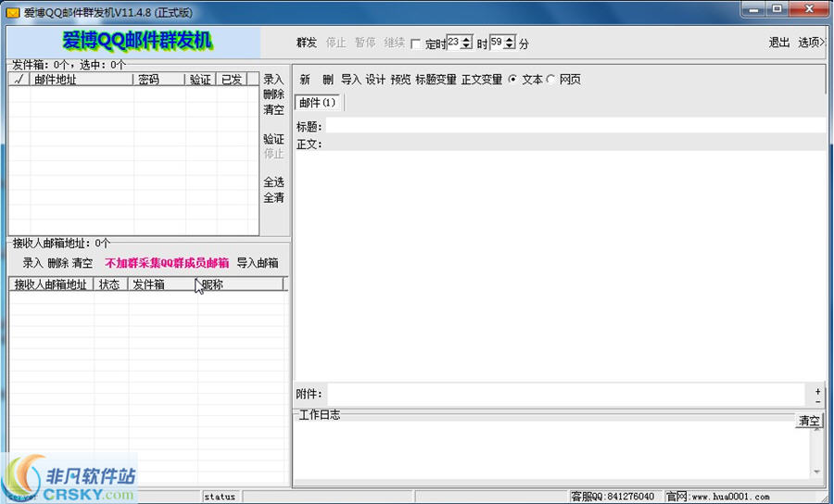Increase the minute spinner up arrow
The image size is (834, 504).
tap(510, 39)
